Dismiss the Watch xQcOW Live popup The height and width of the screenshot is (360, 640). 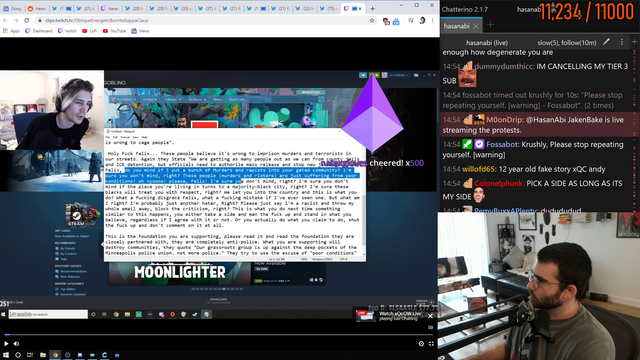click(x=430, y=316)
